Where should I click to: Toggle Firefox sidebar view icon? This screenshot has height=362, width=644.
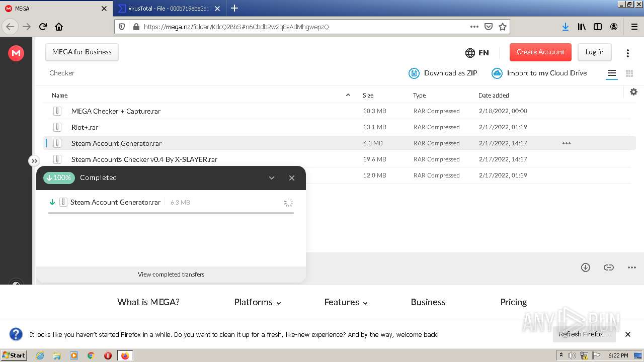[598, 27]
